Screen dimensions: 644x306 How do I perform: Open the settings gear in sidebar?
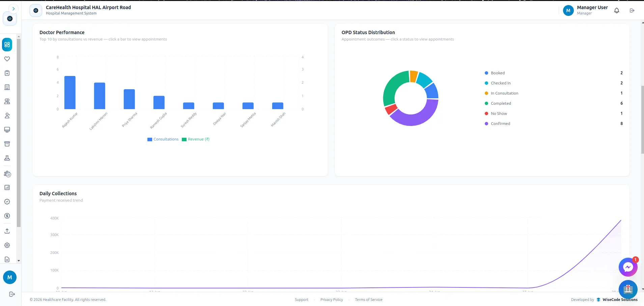click(x=7, y=245)
